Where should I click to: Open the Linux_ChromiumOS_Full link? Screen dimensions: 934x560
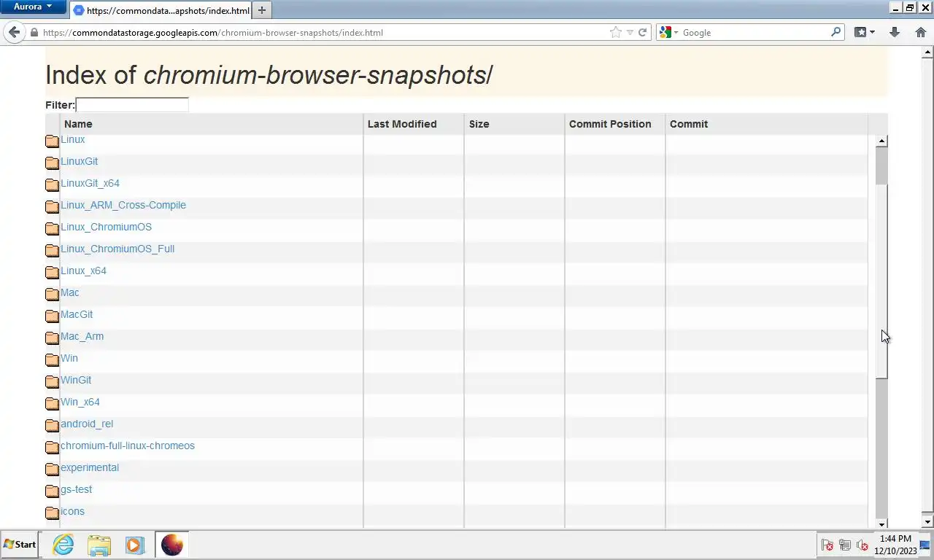117,249
